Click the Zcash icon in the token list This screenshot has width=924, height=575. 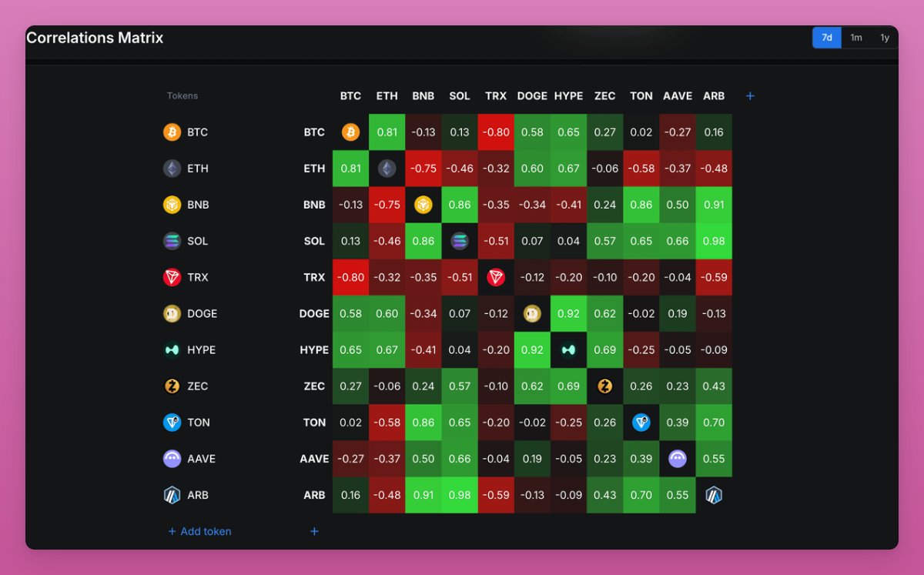pyautogui.click(x=172, y=386)
